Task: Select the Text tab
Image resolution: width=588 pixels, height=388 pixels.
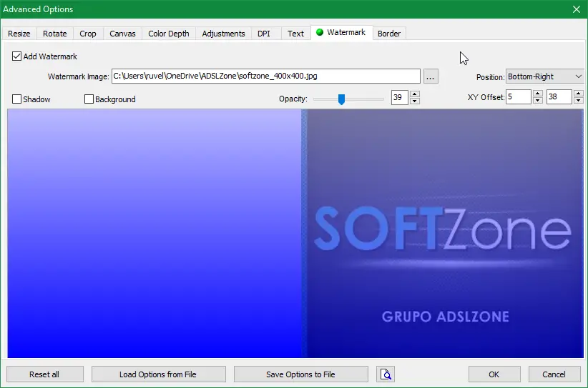Action: pyautogui.click(x=295, y=34)
